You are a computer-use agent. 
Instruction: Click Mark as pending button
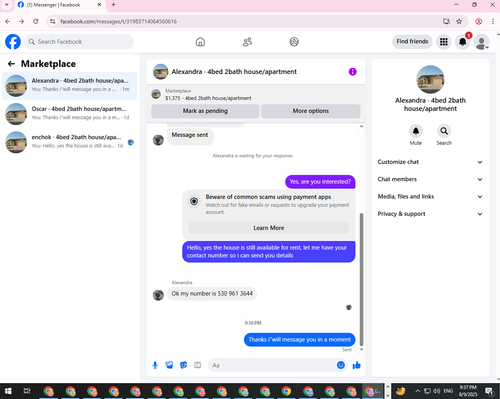pos(205,111)
